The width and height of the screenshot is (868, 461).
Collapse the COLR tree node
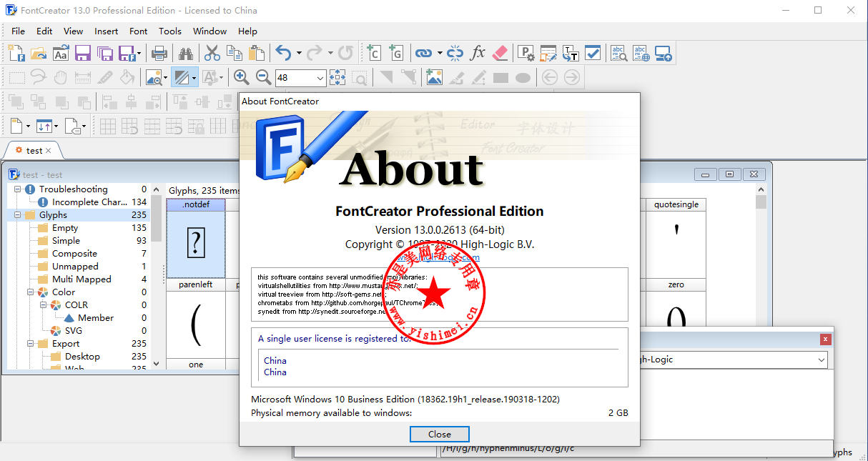click(x=43, y=305)
